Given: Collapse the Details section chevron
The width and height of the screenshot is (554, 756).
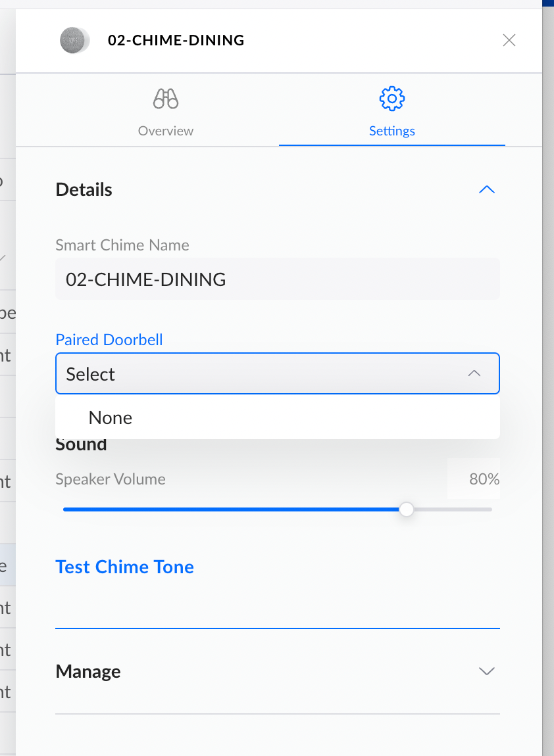Looking at the screenshot, I should click(486, 190).
